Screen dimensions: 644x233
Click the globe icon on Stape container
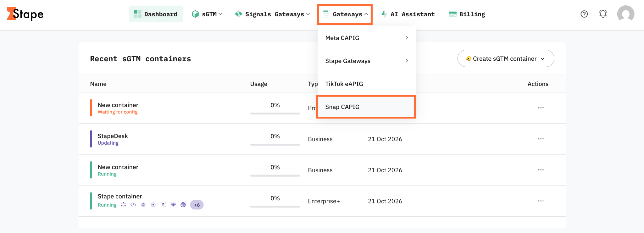pos(183,205)
